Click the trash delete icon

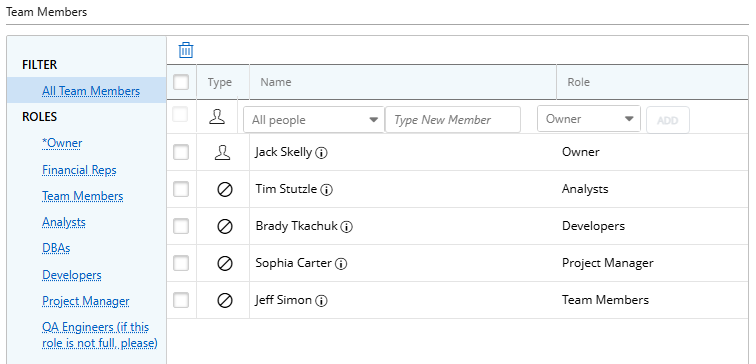tap(186, 50)
